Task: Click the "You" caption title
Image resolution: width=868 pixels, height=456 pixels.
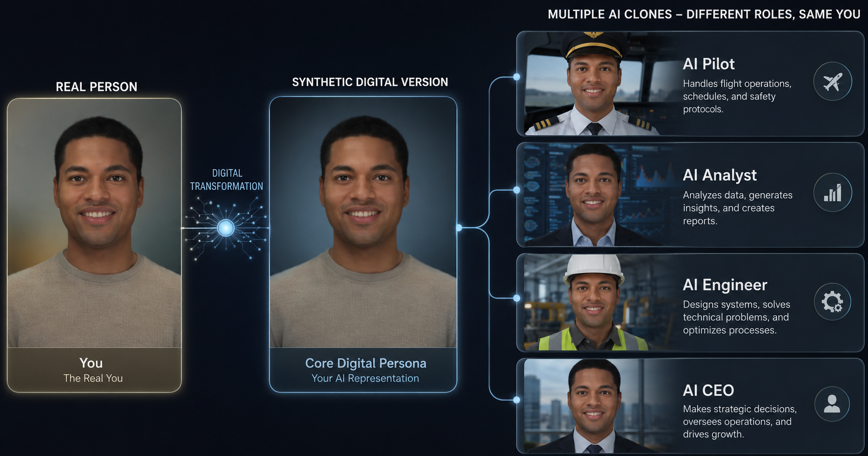Action: (x=91, y=363)
